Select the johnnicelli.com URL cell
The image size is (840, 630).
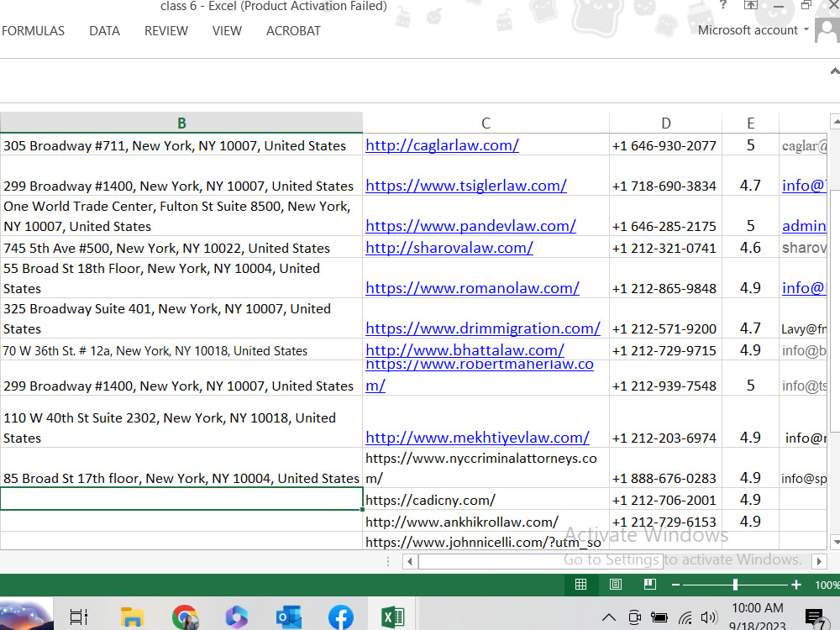point(486,541)
